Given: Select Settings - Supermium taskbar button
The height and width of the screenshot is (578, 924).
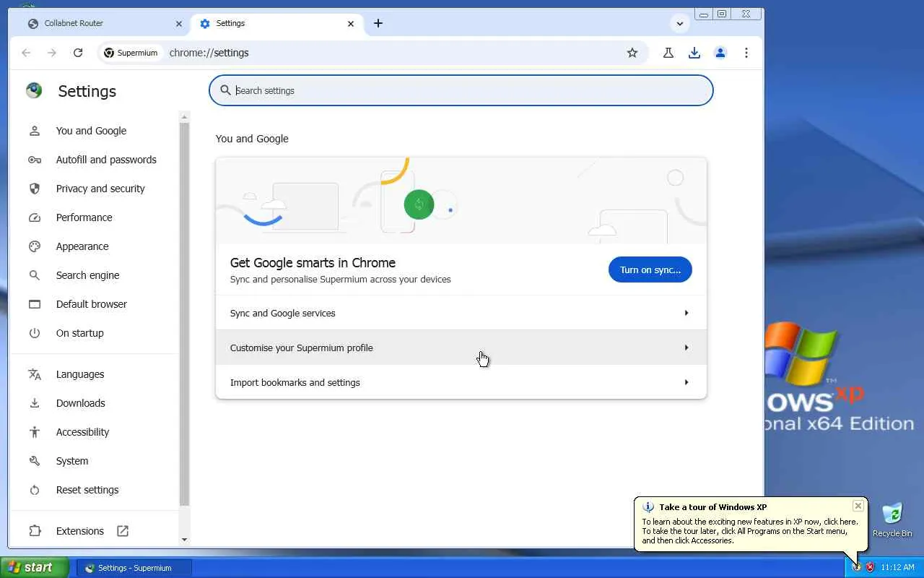Looking at the screenshot, I should tap(134, 568).
